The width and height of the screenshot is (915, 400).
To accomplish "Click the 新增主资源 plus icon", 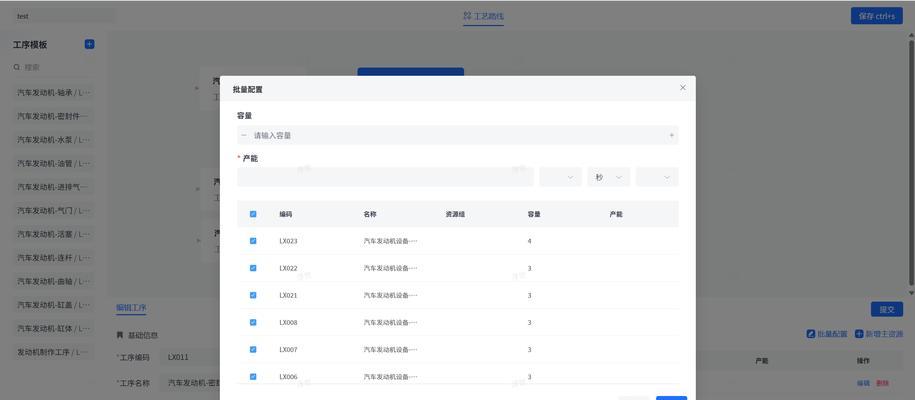I will [x=859, y=334].
